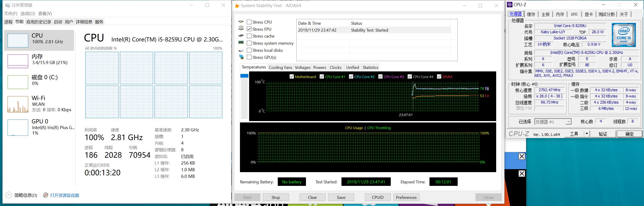Click the blue vertical graph slider in AIDA64
This screenshot has height=206, width=644.
(x=244, y=76)
